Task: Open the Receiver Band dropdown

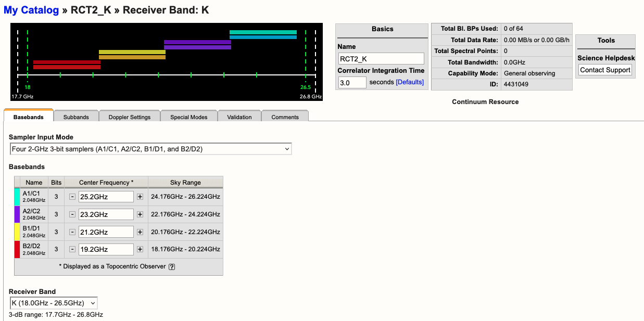Action: coord(53,303)
